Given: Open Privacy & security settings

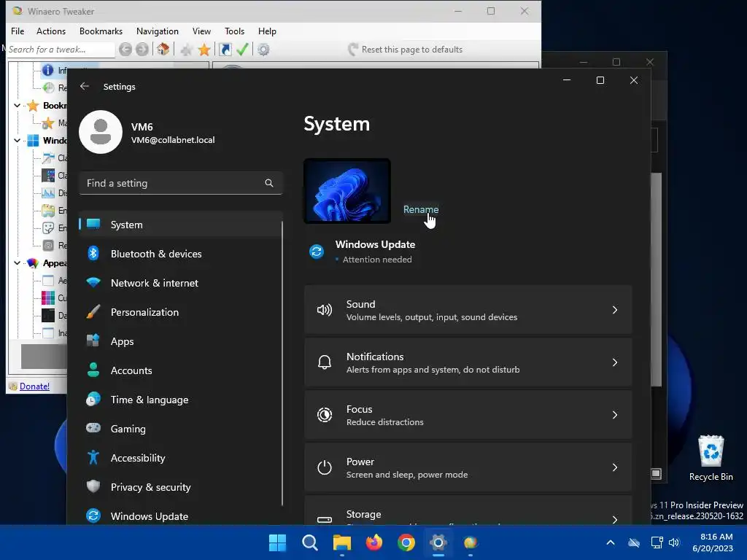Looking at the screenshot, I should pyautogui.click(x=181, y=487).
